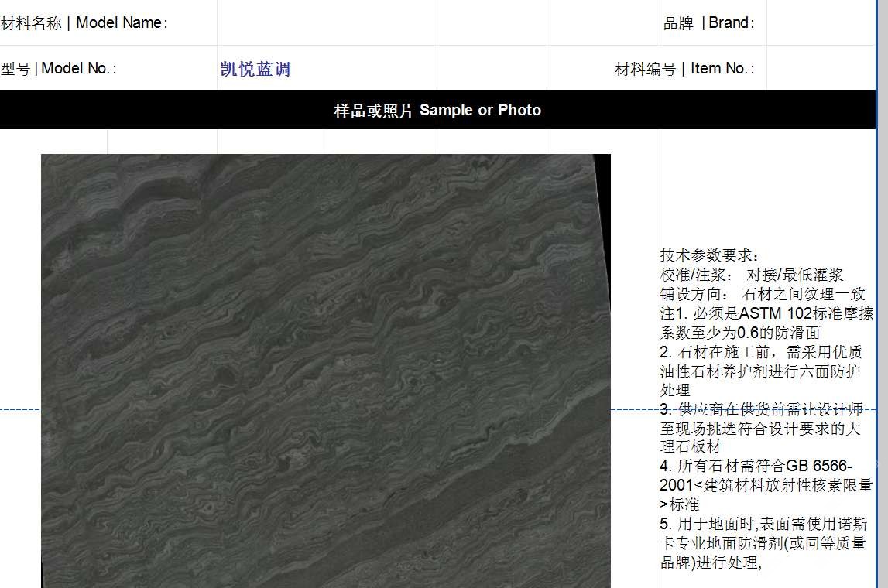Click the empty Model Name value cell

(x=327, y=22)
